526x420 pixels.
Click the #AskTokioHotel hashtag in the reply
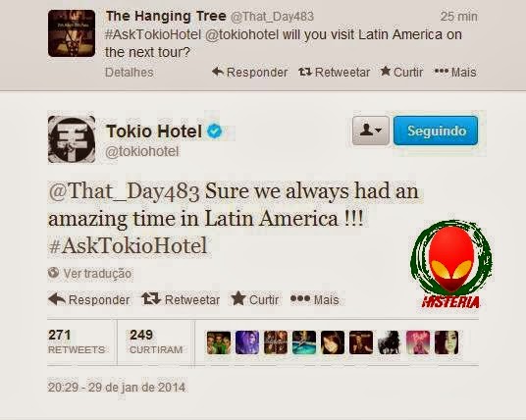(128, 245)
